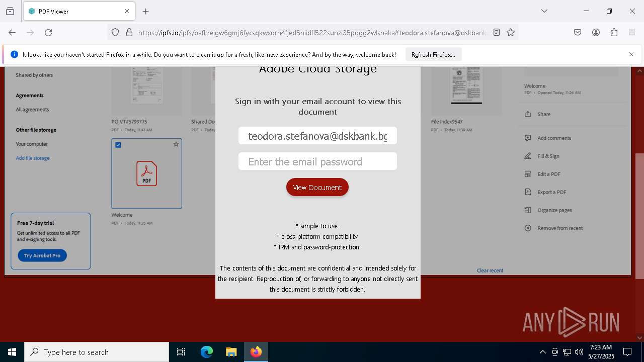The width and height of the screenshot is (644, 362).
Task: Toggle the Welcome PDF checkbox
Action: pyautogui.click(x=118, y=145)
